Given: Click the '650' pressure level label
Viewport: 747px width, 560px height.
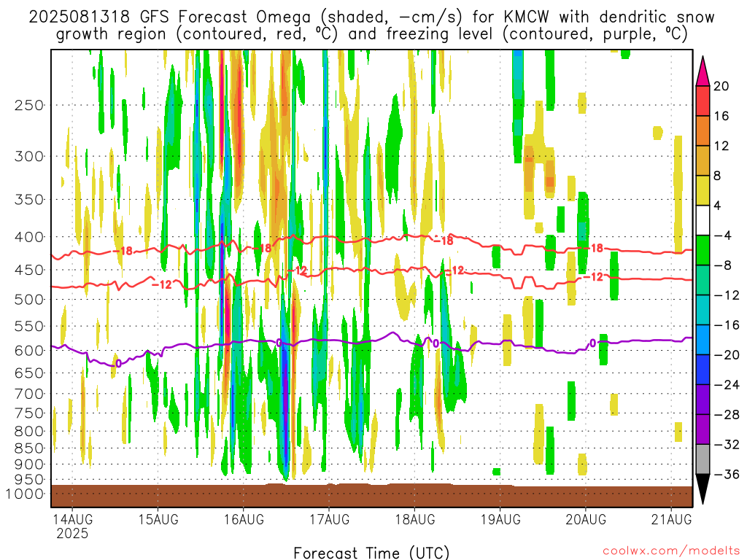Looking at the screenshot, I should point(29,373).
